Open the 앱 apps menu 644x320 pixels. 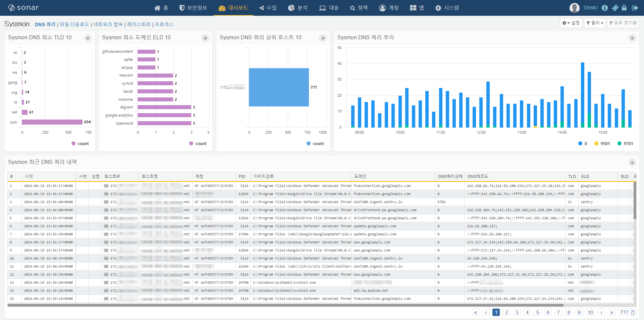tap(417, 8)
